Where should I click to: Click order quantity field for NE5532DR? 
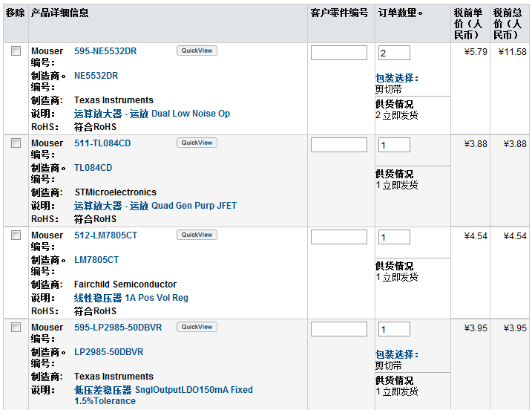[394, 53]
